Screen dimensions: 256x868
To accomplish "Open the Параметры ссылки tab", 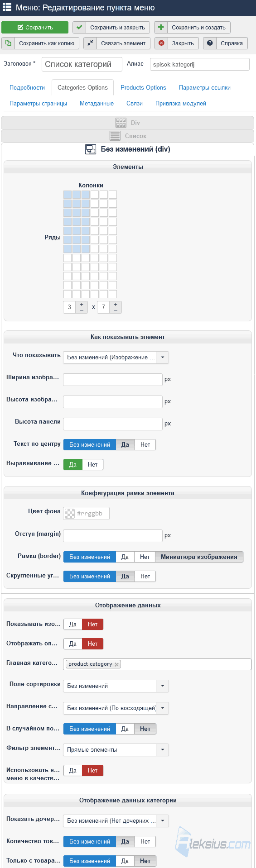I will (x=205, y=87).
